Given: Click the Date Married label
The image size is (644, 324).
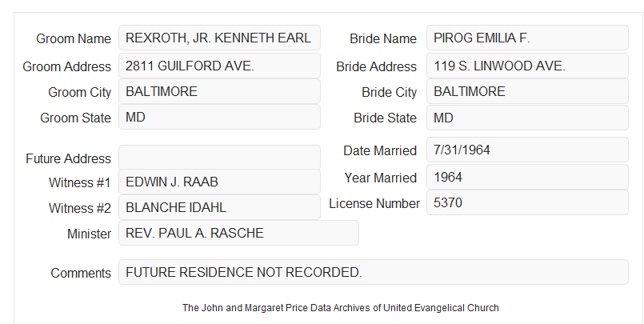Looking at the screenshot, I should click(380, 150).
